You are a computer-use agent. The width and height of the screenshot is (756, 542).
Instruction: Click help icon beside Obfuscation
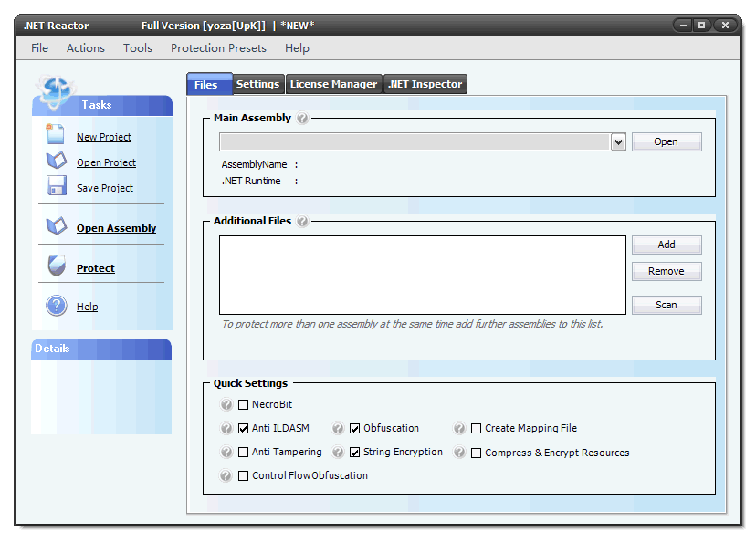click(x=338, y=428)
